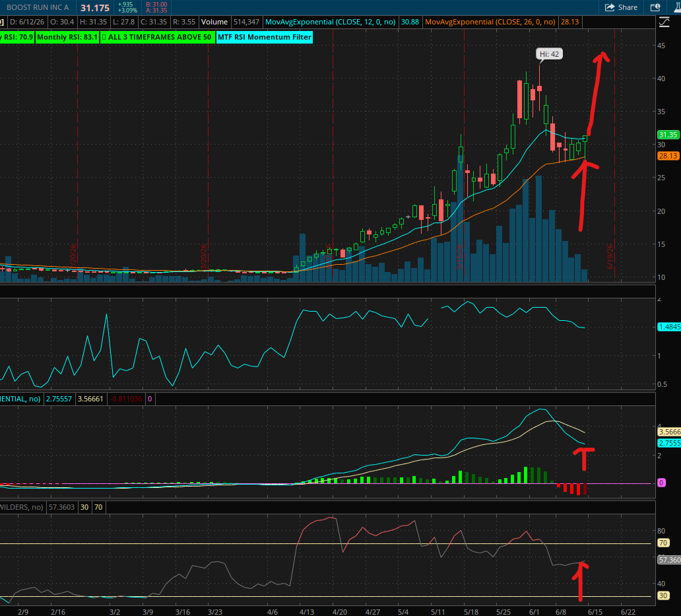Click the high value H: 31.35
The height and width of the screenshot is (616, 681).
coord(93,22)
